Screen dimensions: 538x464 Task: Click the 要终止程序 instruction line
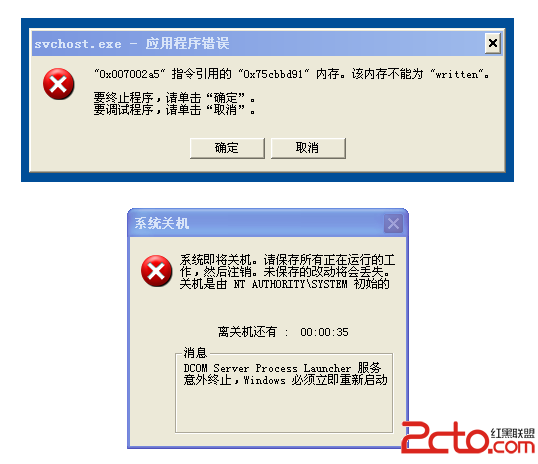175,98
